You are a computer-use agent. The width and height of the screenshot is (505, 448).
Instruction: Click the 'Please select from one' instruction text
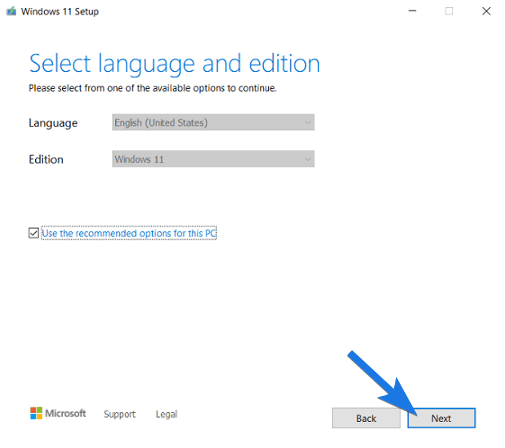[152, 88]
